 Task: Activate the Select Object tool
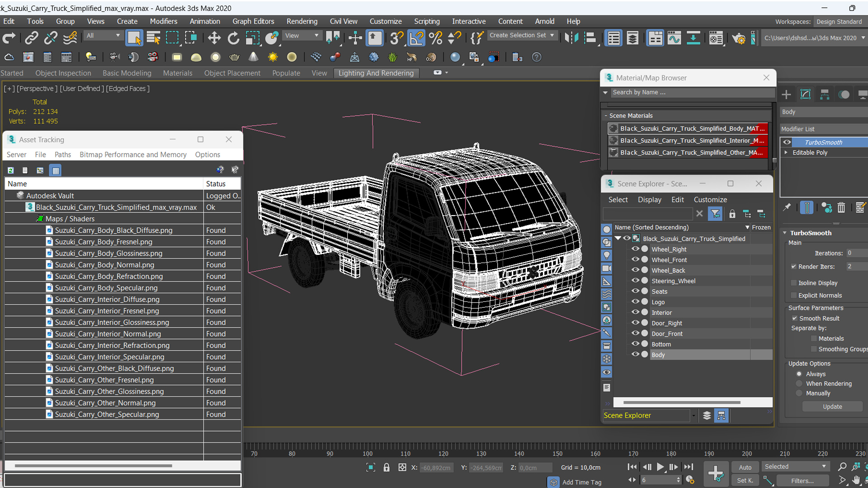pyautogui.click(x=134, y=38)
